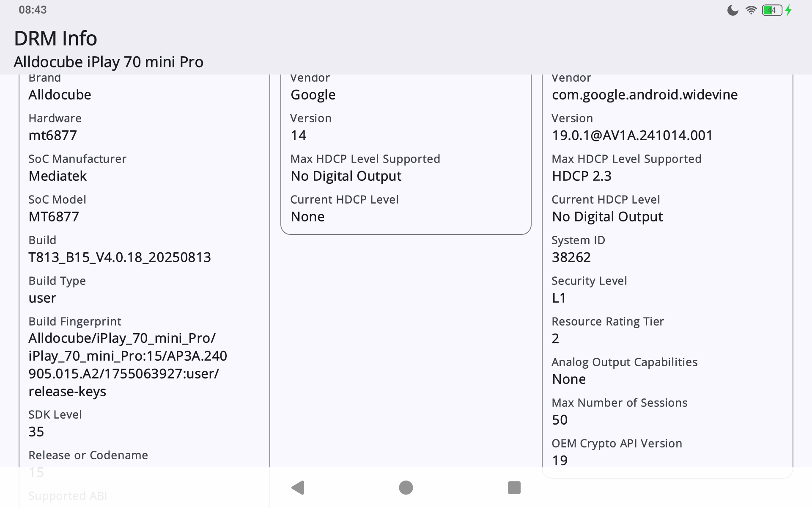
Task: Tap the SoC Model MT6877 value
Action: click(54, 217)
